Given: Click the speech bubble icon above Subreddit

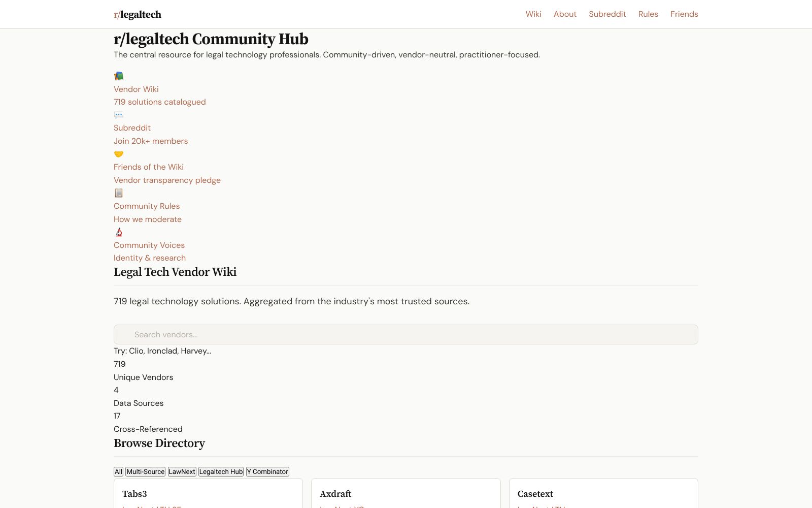Looking at the screenshot, I should tap(119, 115).
